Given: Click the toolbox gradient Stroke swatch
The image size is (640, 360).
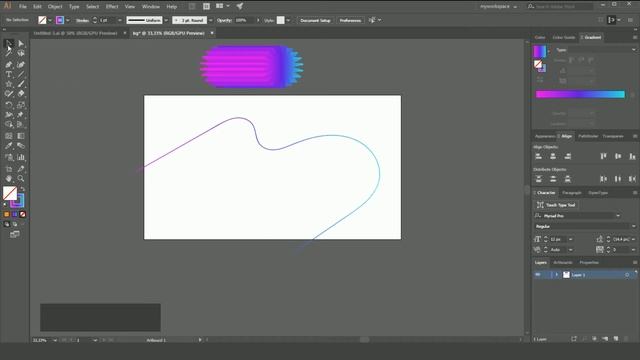Looking at the screenshot, I should pyautogui.click(x=19, y=202).
